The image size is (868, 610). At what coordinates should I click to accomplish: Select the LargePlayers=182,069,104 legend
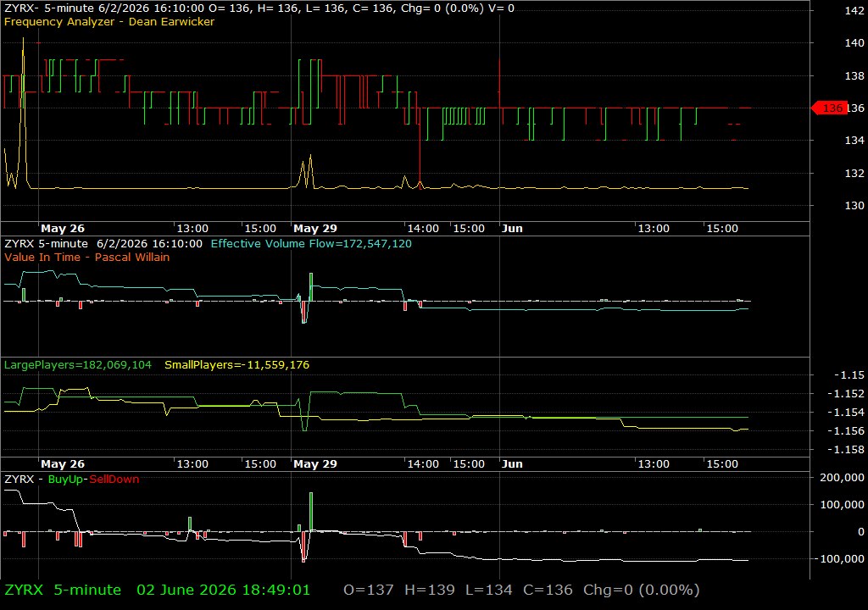point(77,365)
